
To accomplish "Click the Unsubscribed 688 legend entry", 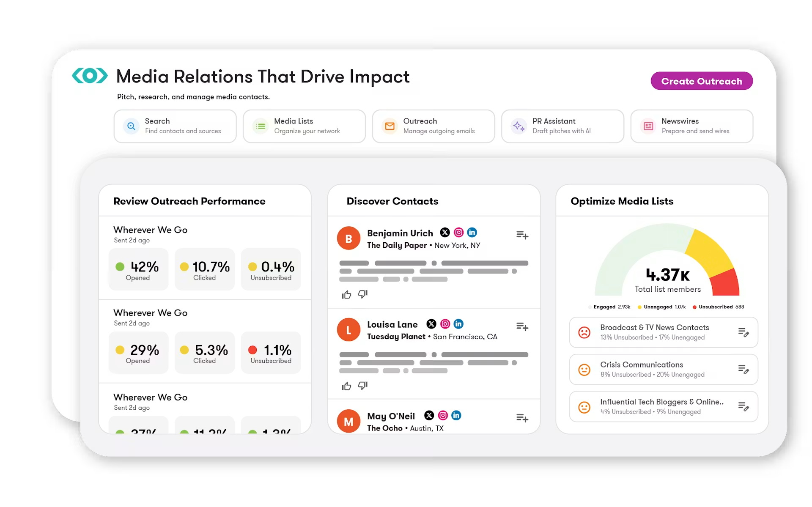I will pos(719,307).
